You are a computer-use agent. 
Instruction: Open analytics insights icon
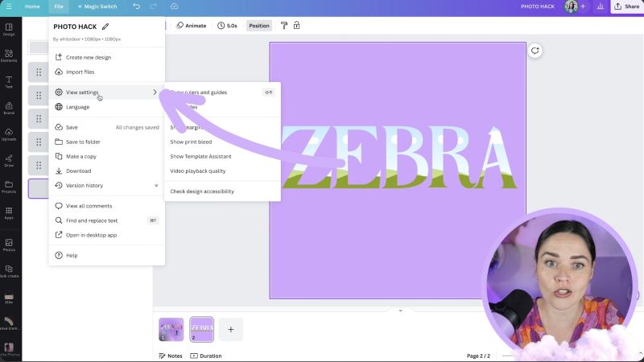click(x=601, y=6)
